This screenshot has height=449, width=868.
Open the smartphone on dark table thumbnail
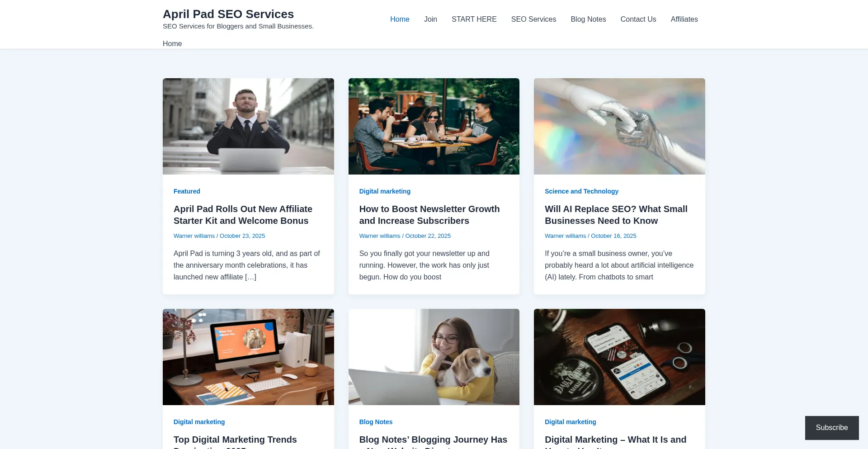click(x=619, y=357)
